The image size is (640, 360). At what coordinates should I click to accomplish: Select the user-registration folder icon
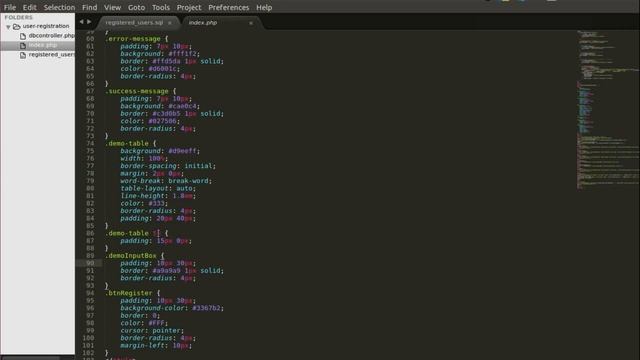(x=16, y=27)
